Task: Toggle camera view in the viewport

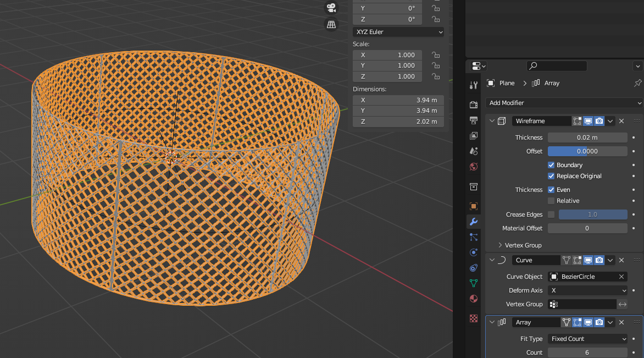Action: [x=331, y=7]
